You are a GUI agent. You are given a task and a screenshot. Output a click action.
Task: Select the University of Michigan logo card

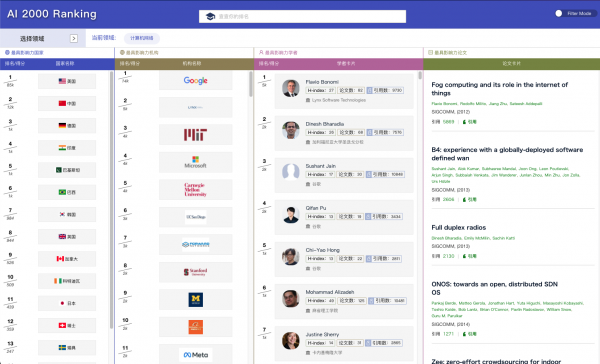point(196,300)
